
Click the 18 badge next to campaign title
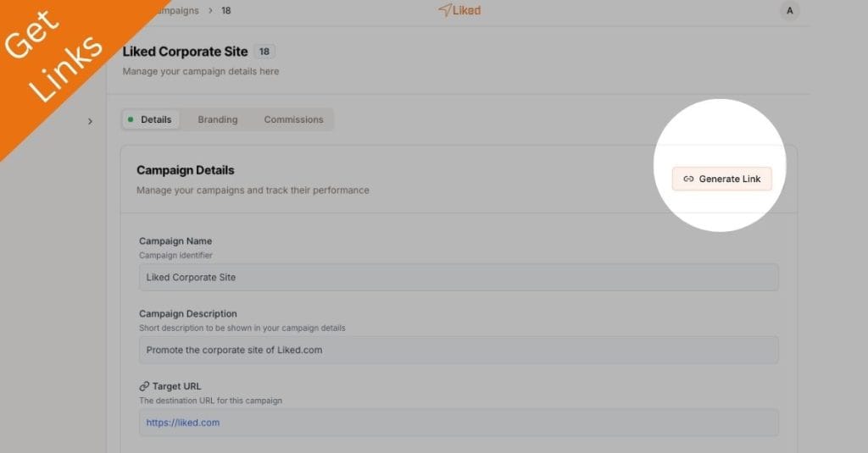264,52
